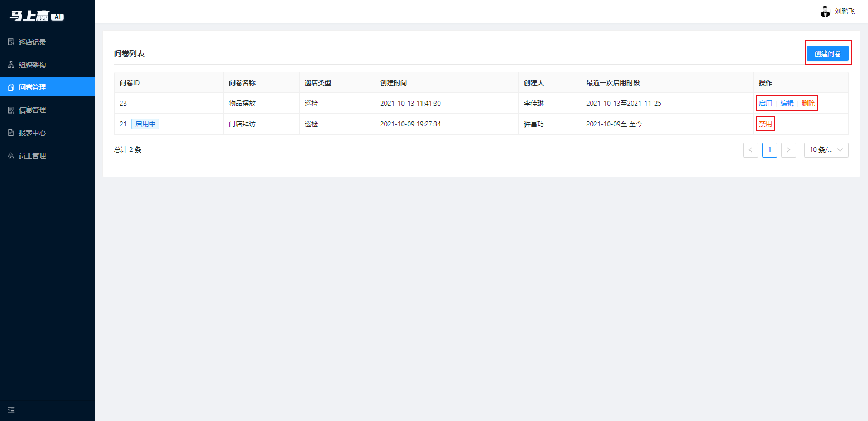Click pagination page number 1

(x=769, y=150)
